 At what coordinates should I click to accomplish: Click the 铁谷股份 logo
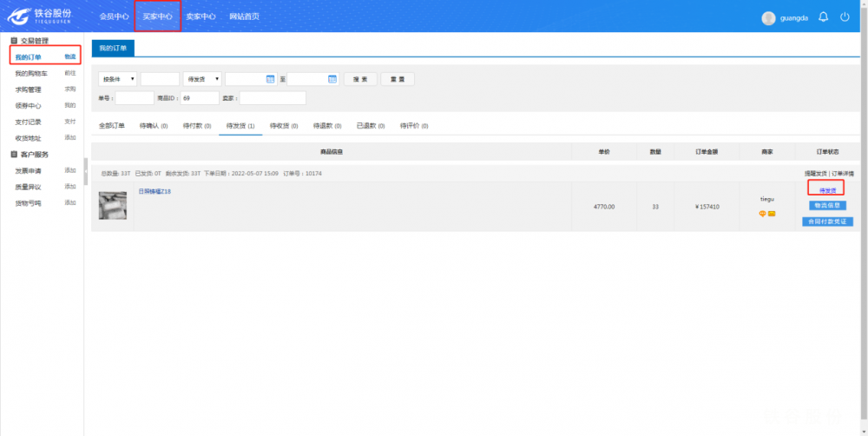point(41,17)
